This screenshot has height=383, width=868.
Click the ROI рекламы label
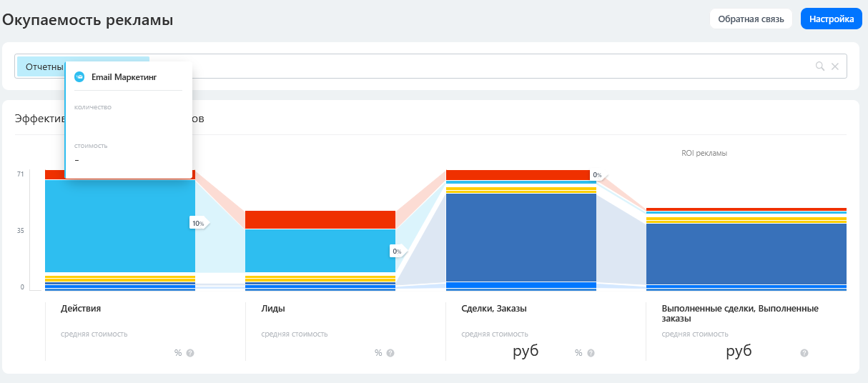[704, 153]
